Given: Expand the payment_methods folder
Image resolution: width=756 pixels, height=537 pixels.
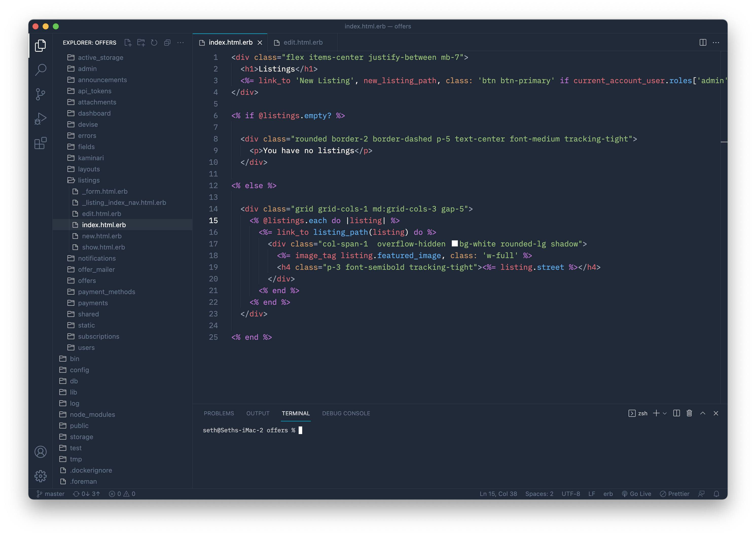Looking at the screenshot, I should (x=106, y=292).
